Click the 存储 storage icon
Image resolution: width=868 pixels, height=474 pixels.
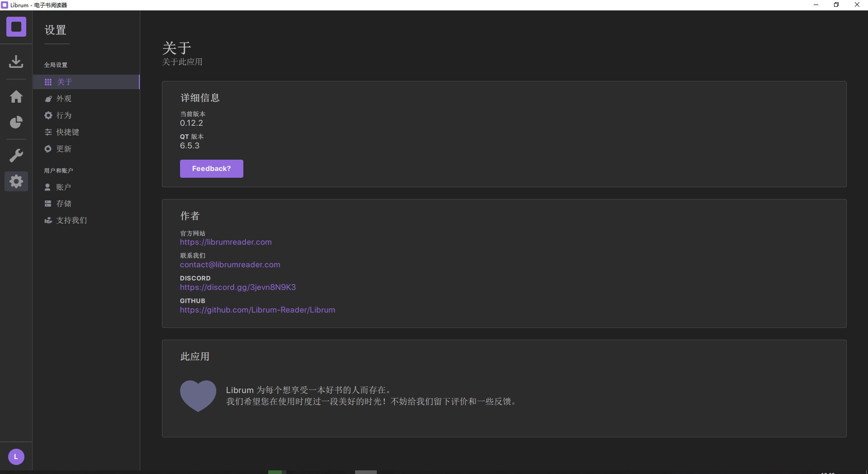click(x=48, y=204)
